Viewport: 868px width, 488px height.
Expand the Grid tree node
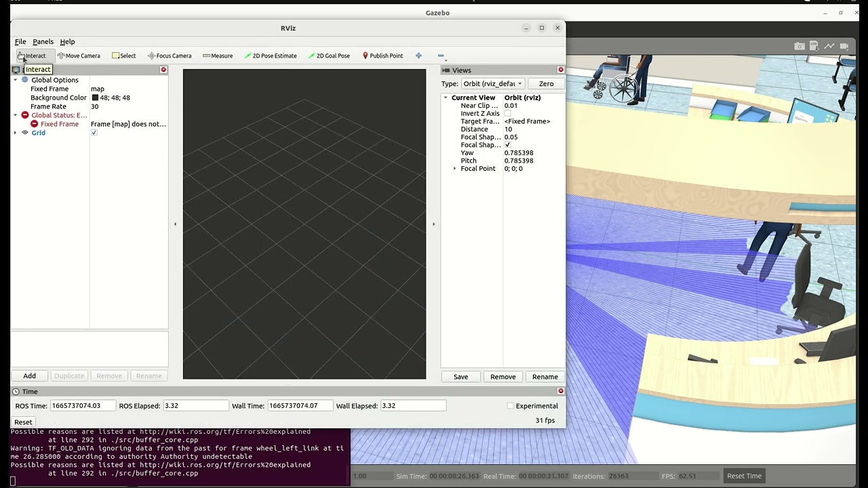[16, 133]
